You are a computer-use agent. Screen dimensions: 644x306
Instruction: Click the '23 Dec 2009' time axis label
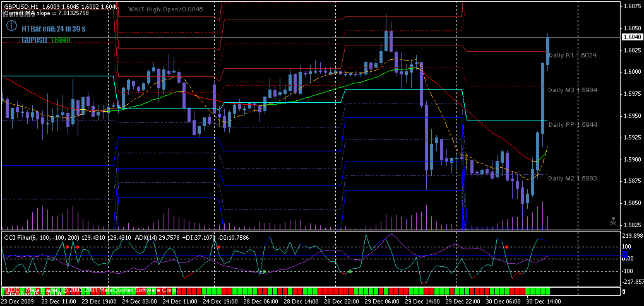(x=18, y=301)
